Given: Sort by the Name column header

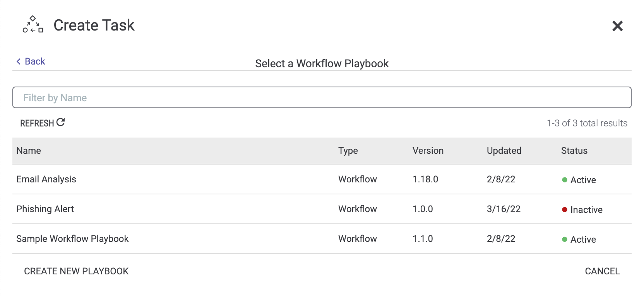Looking at the screenshot, I should click(29, 151).
